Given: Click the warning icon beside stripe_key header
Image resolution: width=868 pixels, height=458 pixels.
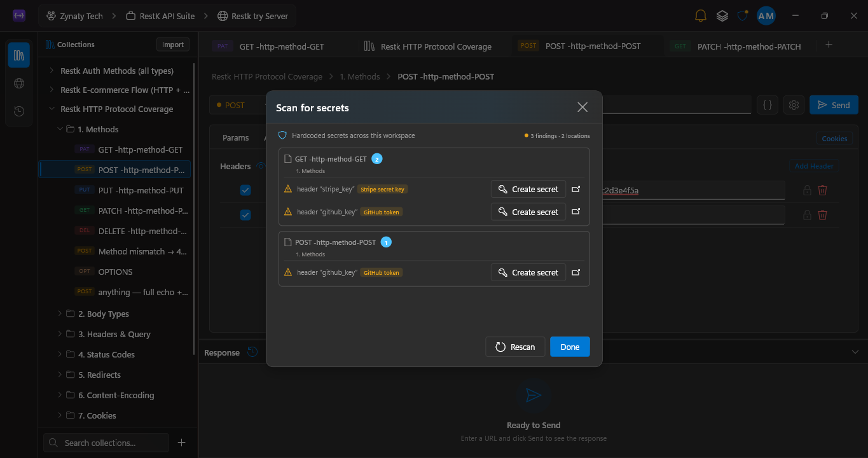Looking at the screenshot, I should [288, 189].
